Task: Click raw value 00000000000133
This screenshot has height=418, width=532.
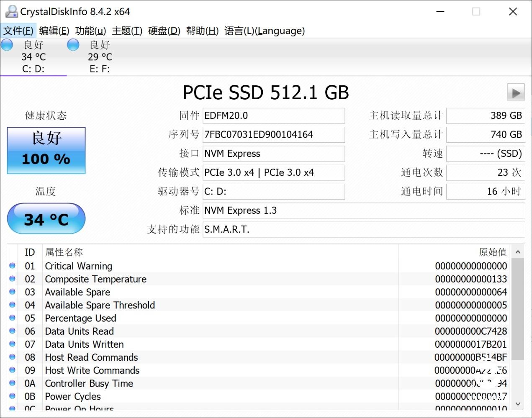Action: [x=471, y=279]
